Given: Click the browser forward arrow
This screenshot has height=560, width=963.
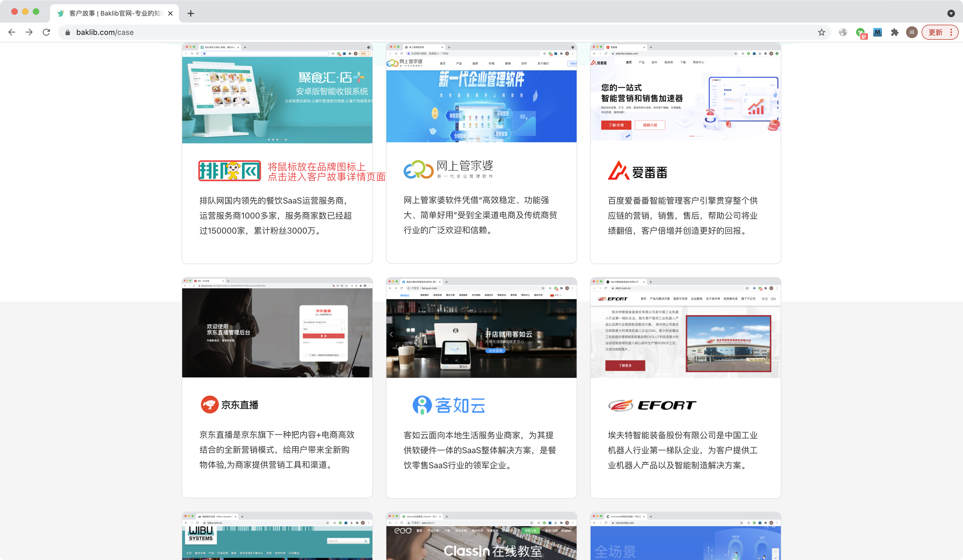Looking at the screenshot, I should (x=29, y=32).
